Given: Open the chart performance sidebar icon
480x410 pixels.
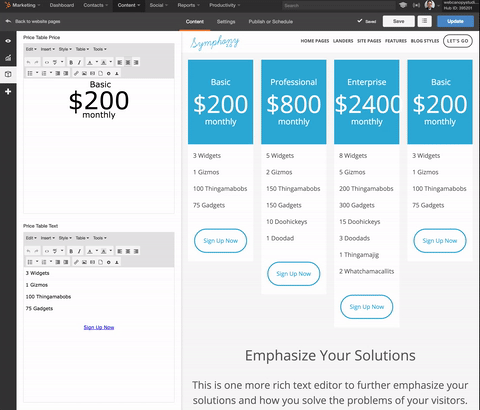Looking at the screenshot, I should pos(8,58).
